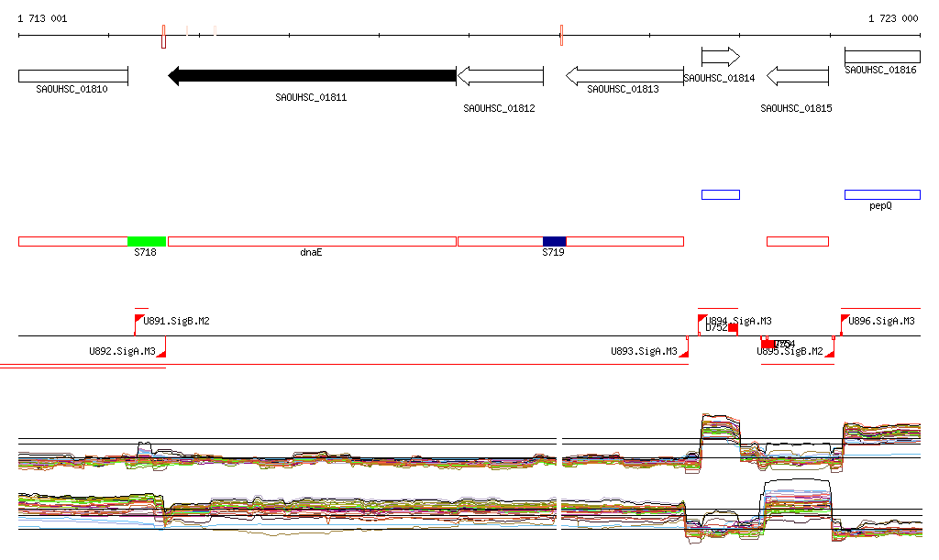The width and height of the screenshot is (939, 560).
Task: Click the red segment box under SAOUHSC_01812
Action: click(x=500, y=242)
